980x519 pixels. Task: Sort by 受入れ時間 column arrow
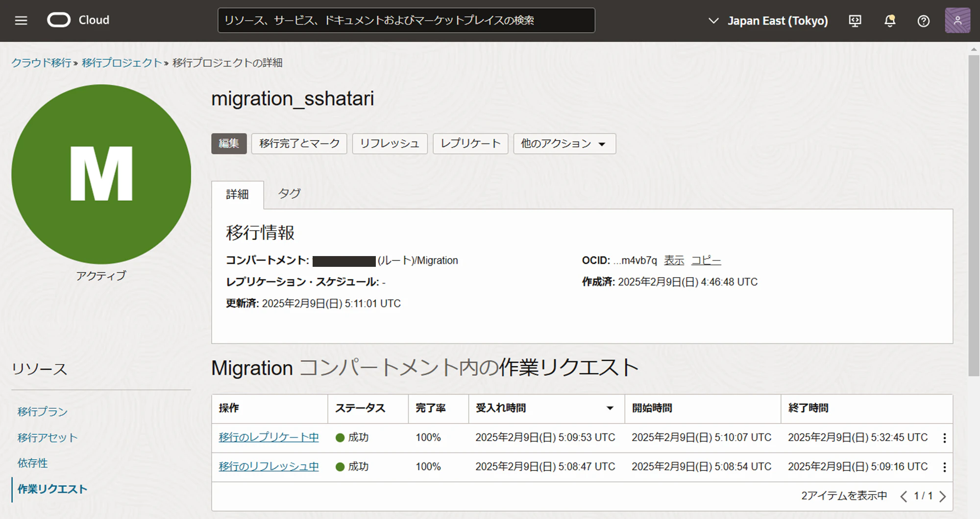pyautogui.click(x=610, y=408)
